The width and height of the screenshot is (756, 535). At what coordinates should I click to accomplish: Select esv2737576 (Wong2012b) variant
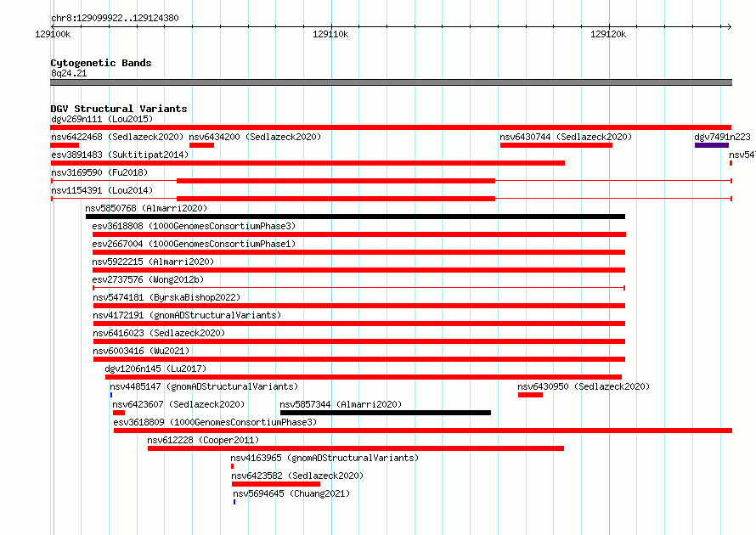tap(358, 288)
